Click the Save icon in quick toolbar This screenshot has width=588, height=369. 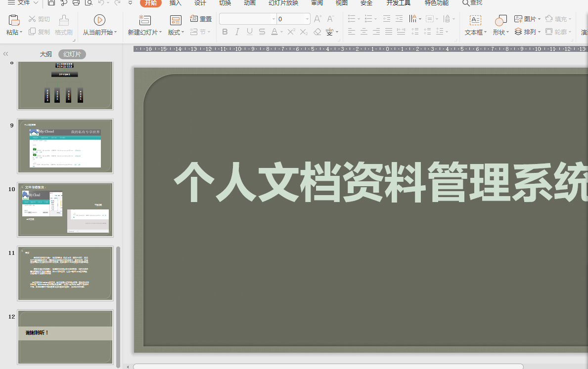click(51, 2)
